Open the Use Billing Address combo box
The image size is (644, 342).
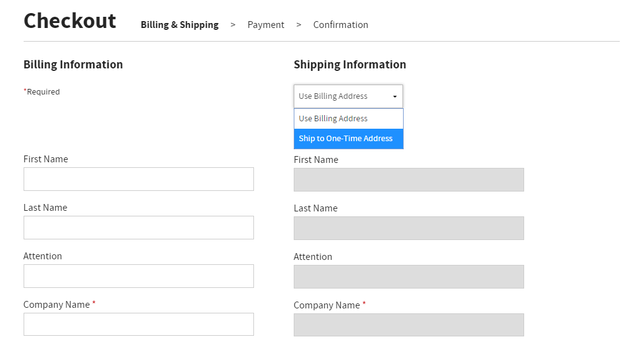click(x=348, y=96)
